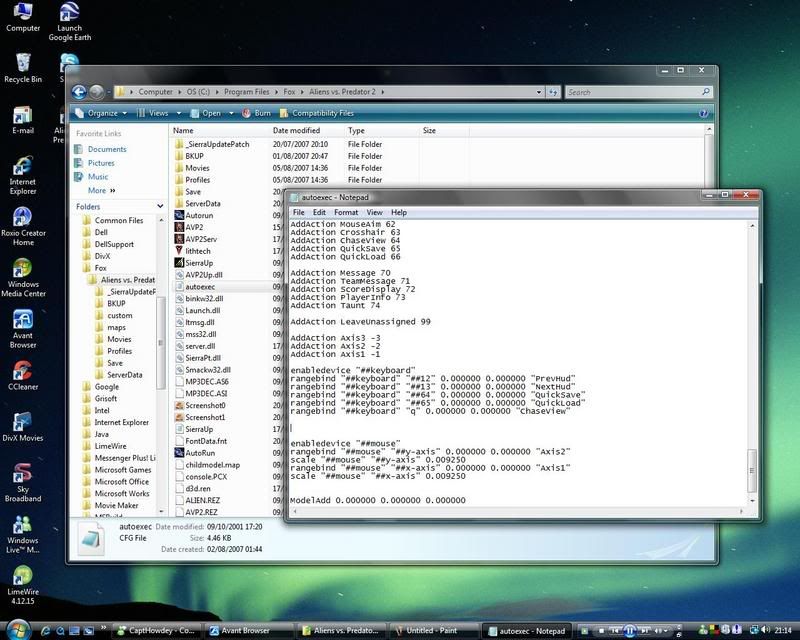Select the Avant Browser desktop shortcut
The width and height of the screenshot is (800, 640).
[23, 330]
